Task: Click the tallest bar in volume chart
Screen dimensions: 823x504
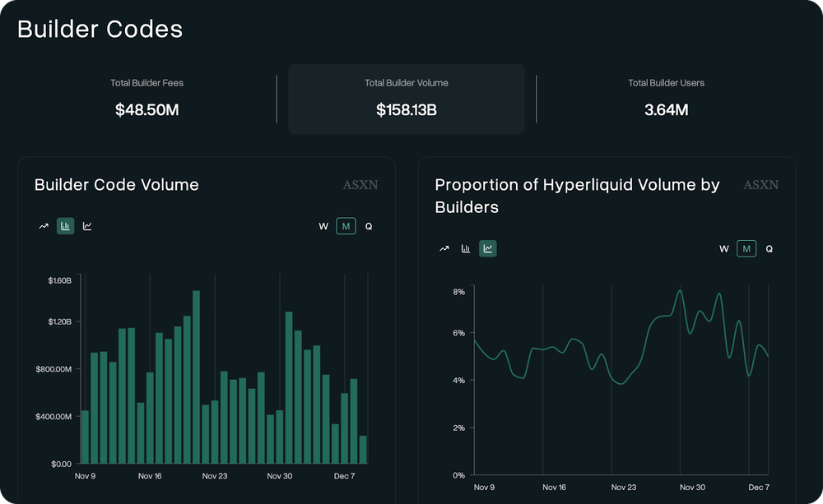Action: (196, 377)
